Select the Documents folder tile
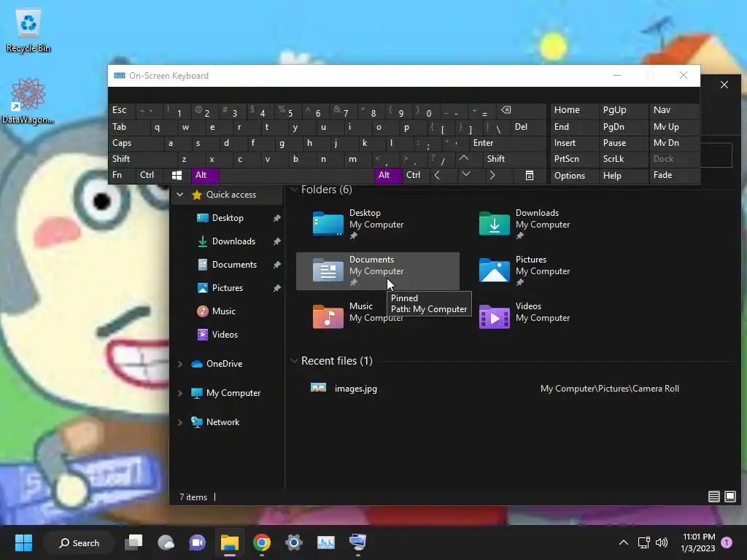The image size is (747, 560). pos(377,271)
